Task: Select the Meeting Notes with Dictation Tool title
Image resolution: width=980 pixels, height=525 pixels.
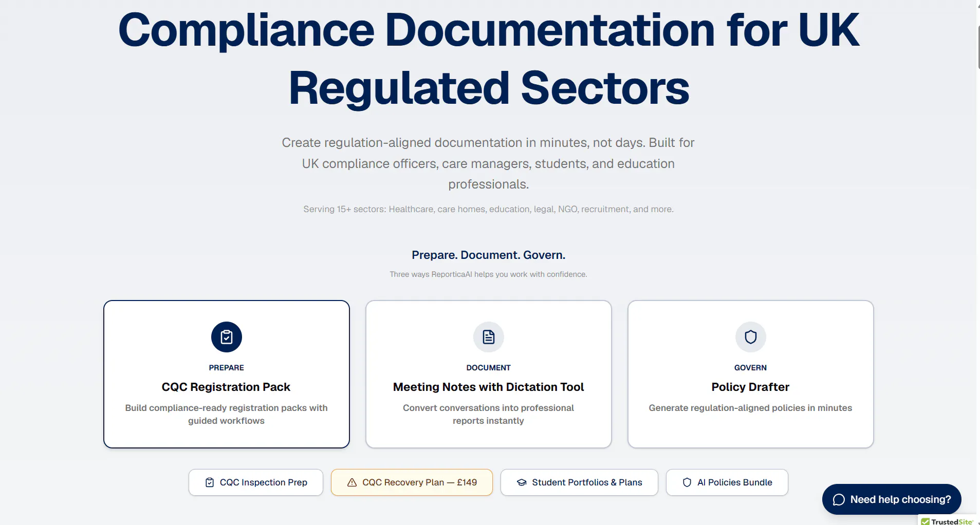Action: pyautogui.click(x=489, y=387)
